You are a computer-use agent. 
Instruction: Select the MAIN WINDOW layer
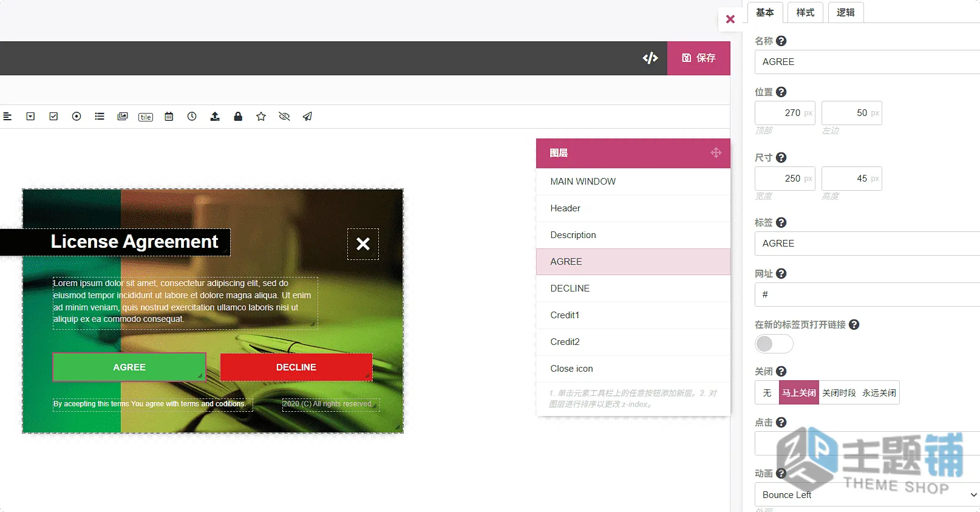point(633,182)
